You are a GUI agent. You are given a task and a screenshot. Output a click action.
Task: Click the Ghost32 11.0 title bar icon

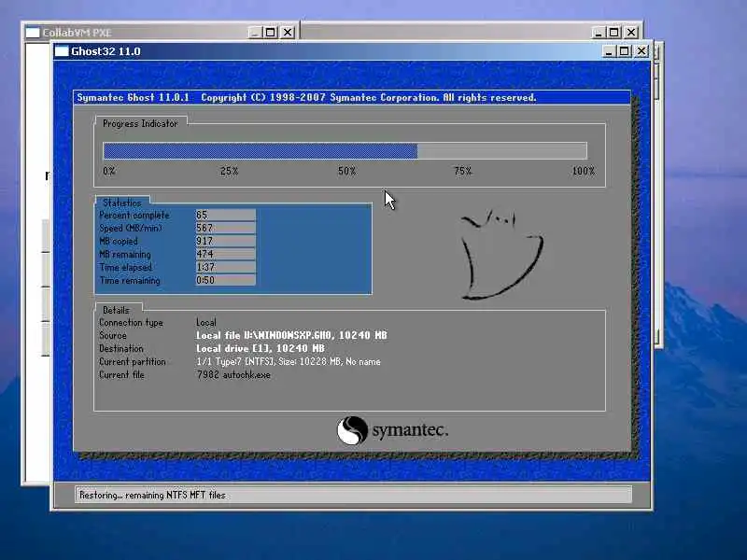[x=62, y=51]
